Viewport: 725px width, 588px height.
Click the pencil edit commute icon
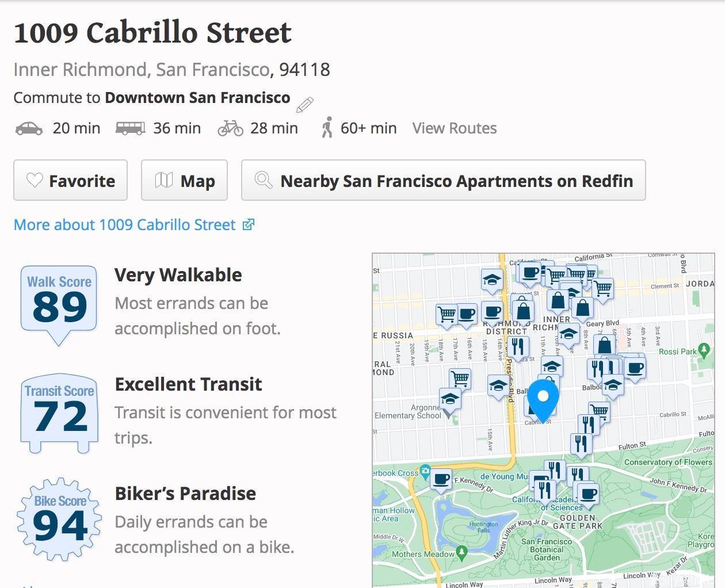pyautogui.click(x=304, y=105)
